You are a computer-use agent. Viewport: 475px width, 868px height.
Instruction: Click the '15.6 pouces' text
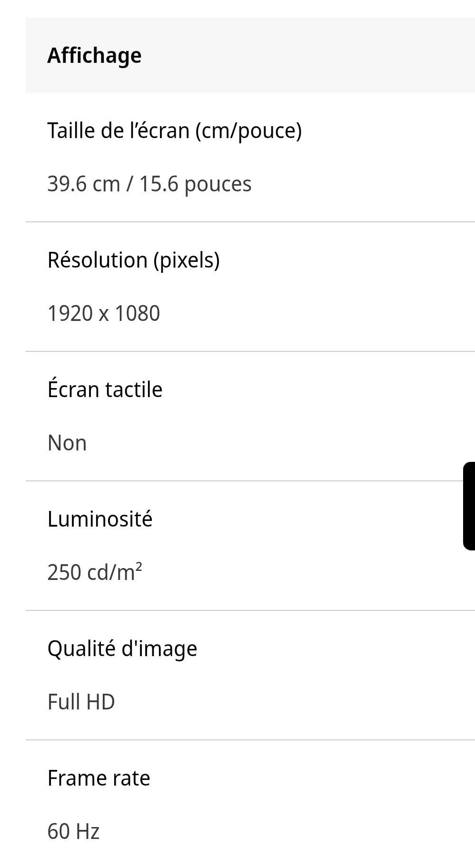pos(195,184)
